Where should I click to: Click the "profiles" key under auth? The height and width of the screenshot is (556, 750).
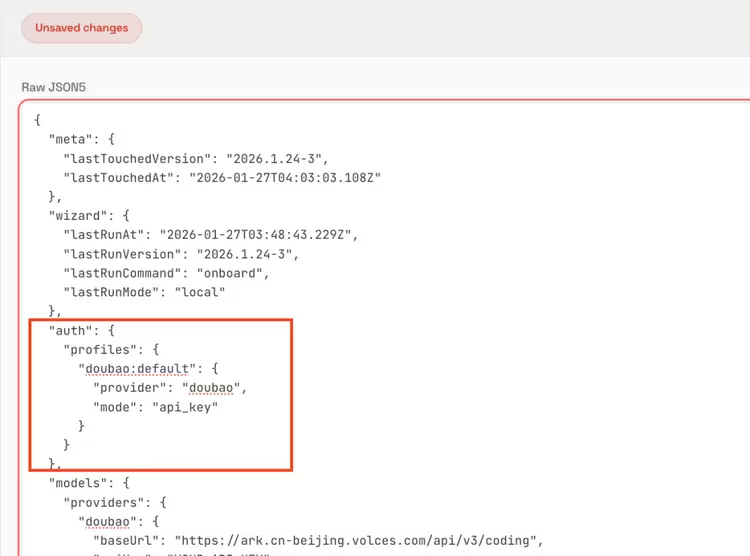click(98, 349)
